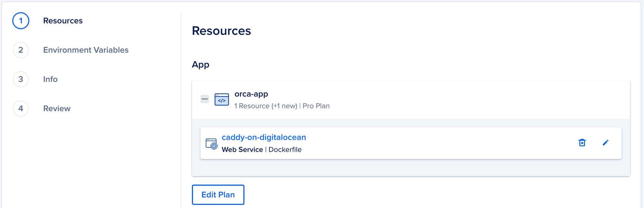The image size is (644, 208).
Task: Delete caddy-on-digitalocean using the trash icon
Action: (x=582, y=143)
